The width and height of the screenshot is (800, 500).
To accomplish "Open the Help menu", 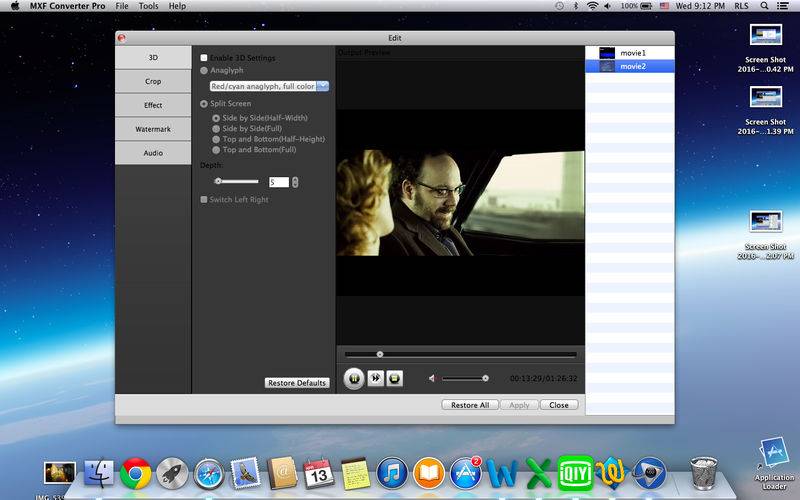I will pyautogui.click(x=177, y=6).
